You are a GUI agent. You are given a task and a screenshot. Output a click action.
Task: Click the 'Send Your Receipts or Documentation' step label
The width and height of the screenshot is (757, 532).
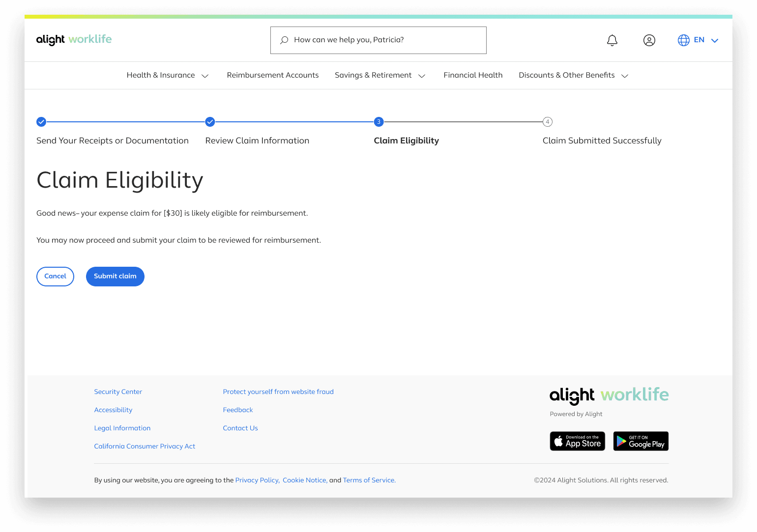113,141
